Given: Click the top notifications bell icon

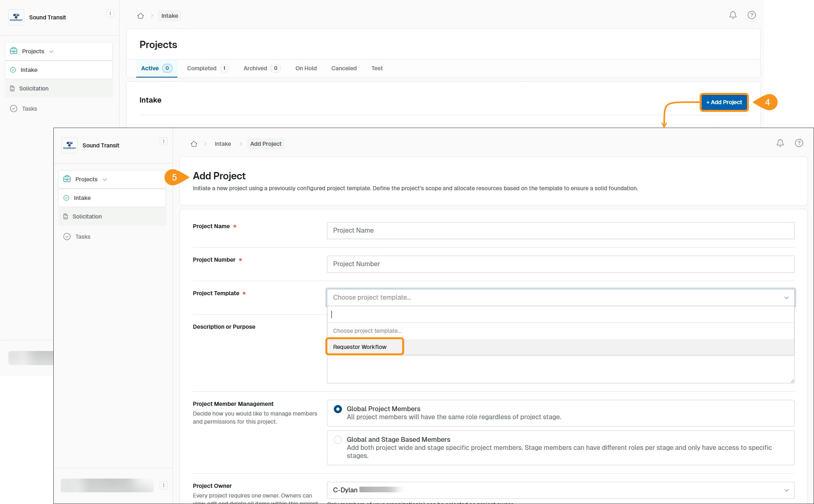Looking at the screenshot, I should (x=732, y=15).
